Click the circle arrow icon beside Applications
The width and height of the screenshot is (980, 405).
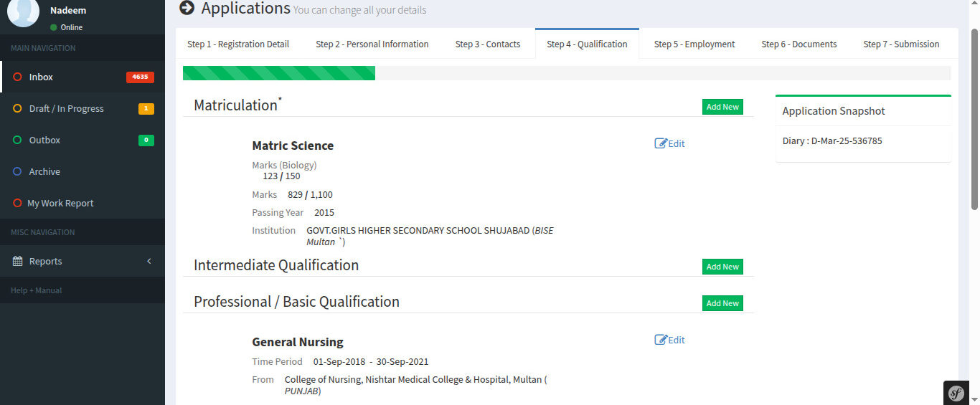click(x=187, y=8)
